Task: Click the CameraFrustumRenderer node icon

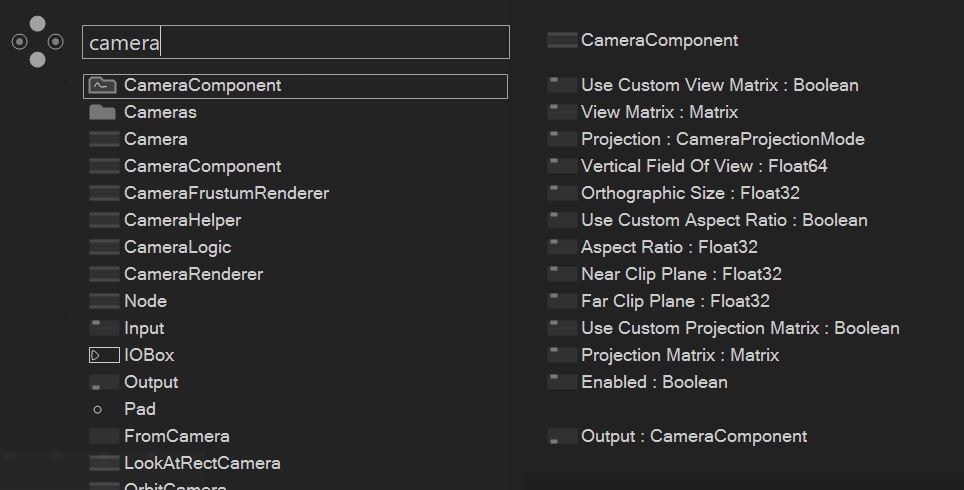Action: coord(103,193)
